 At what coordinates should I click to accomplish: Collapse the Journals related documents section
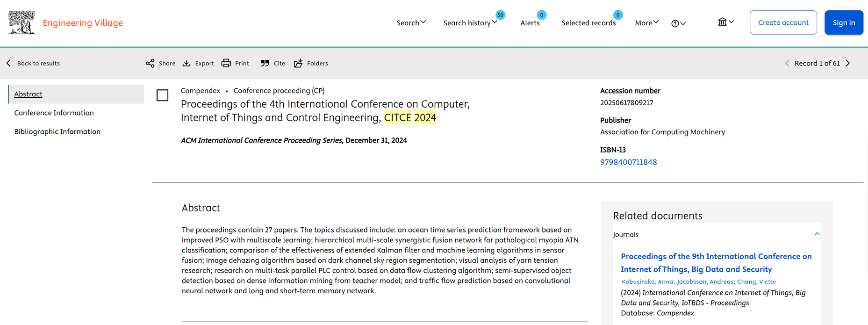point(817,234)
